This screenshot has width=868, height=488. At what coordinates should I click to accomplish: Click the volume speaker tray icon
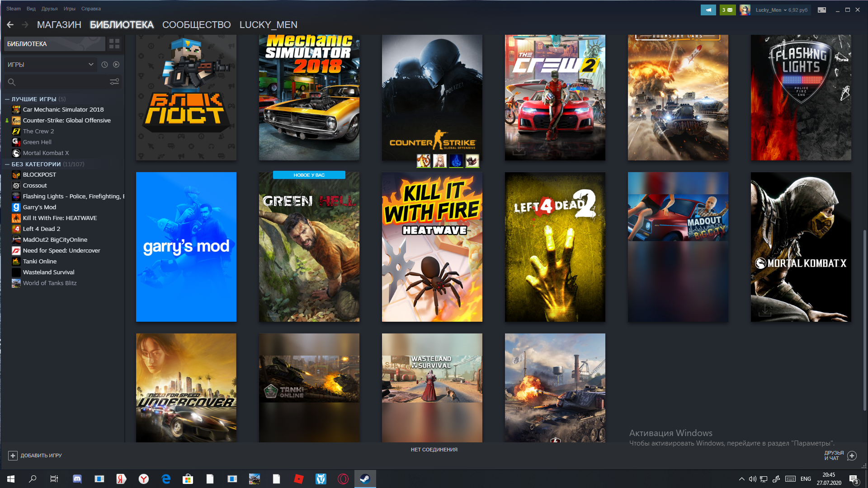[x=752, y=479]
